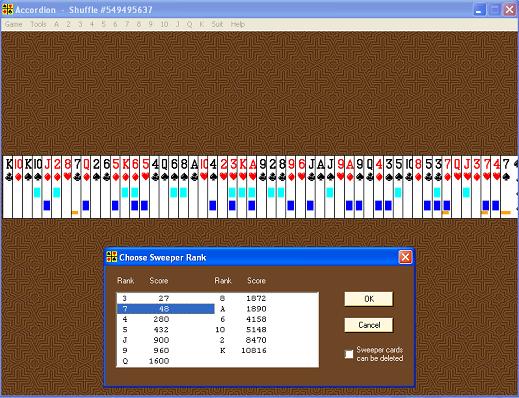Click the 5 of hearts card
This screenshot has height=398, width=519.
pyautogui.click(x=145, y=187)
